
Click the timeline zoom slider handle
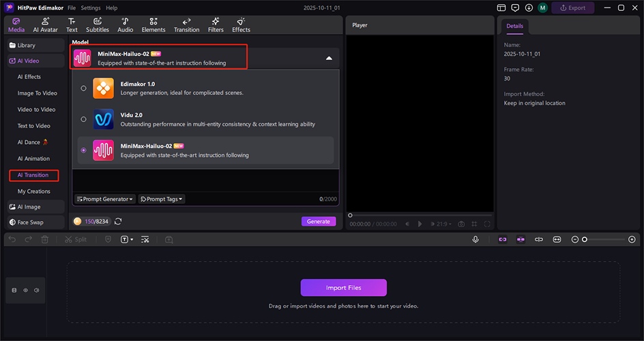point(585,239)
